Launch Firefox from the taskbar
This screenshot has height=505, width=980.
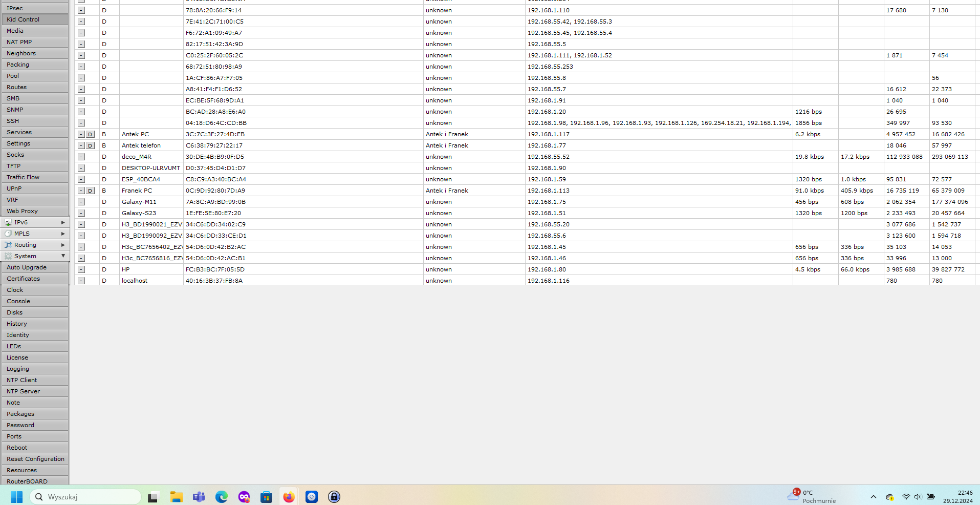click(288, 496)
